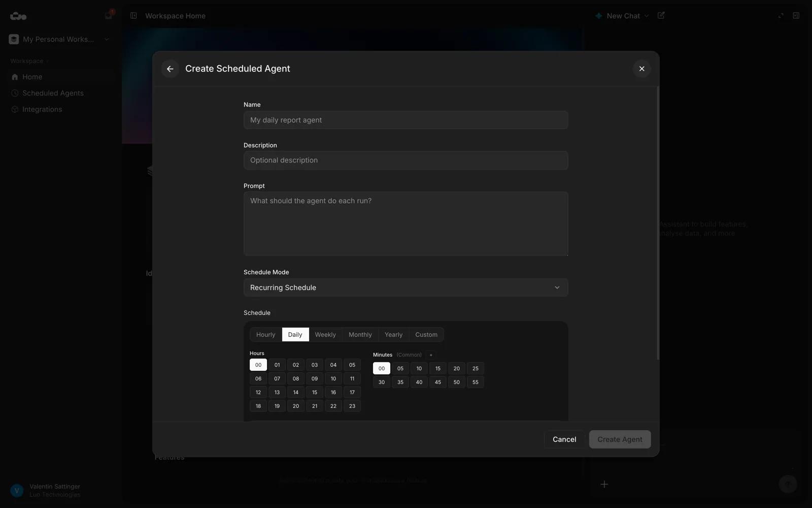
Task: Select hour 17 in the Hours grid
Action: coord(352,393)
